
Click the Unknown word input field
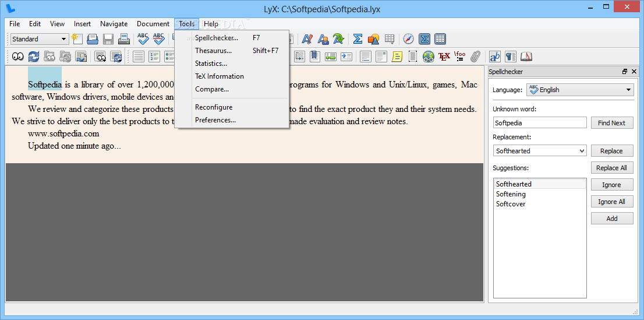(x=540, y=122)
